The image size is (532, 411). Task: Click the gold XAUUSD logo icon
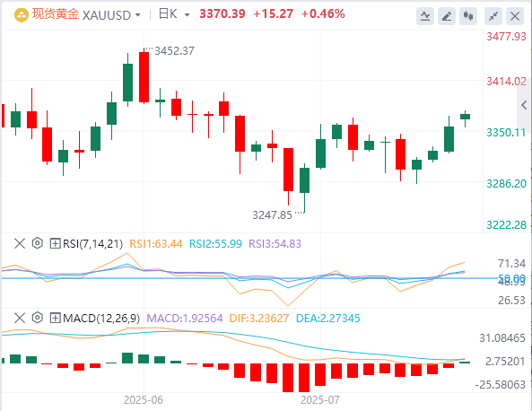(21, 15)
